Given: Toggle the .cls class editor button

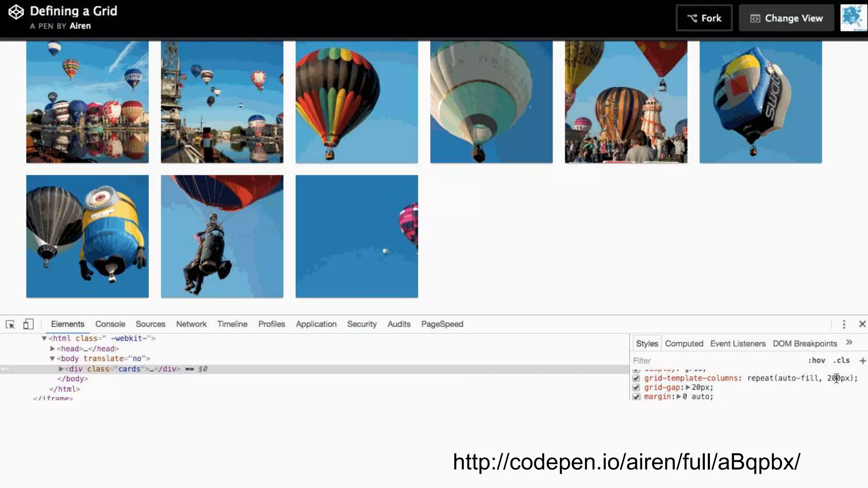Looking at the screenshot, I should pos(841,360).
